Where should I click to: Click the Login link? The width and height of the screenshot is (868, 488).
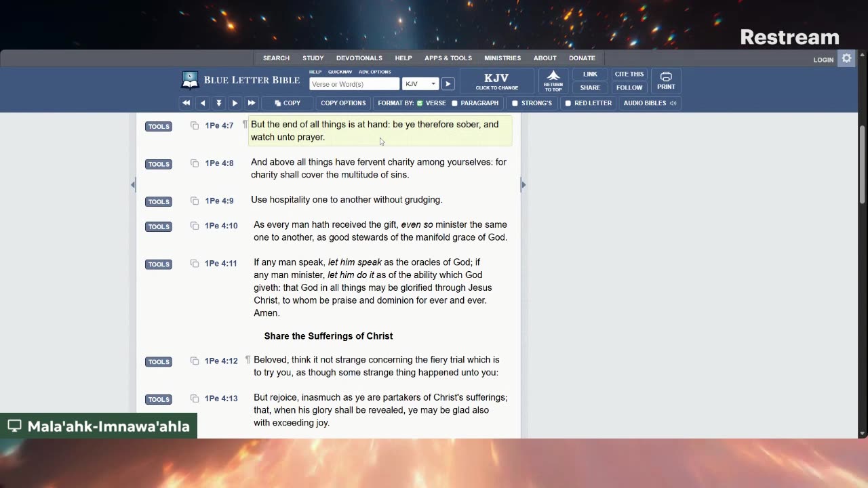pyautogui.click(x=823, y=60)
